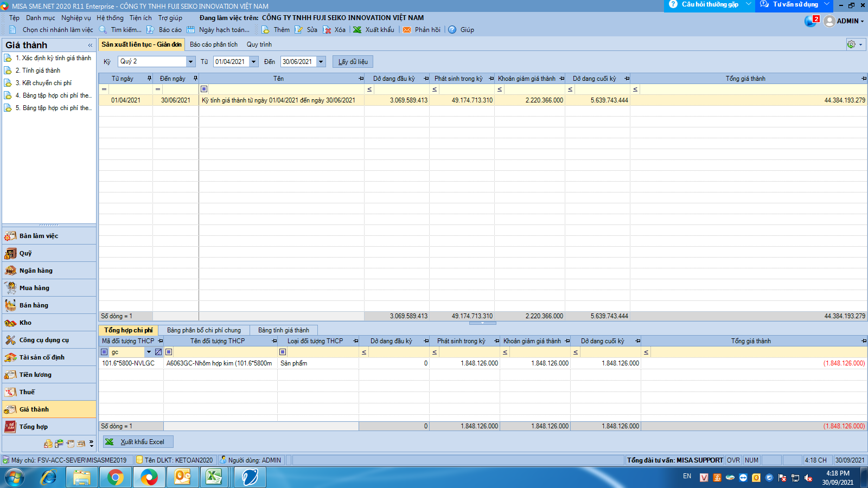Switch to the Báo cáo phân tích tab

tap(214, 44)
